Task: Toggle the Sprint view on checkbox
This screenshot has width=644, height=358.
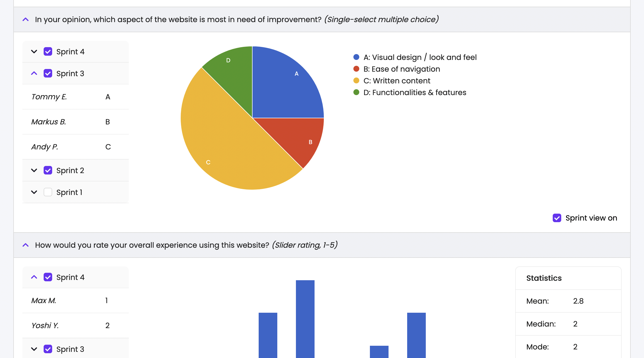Action: coord(557,218)
